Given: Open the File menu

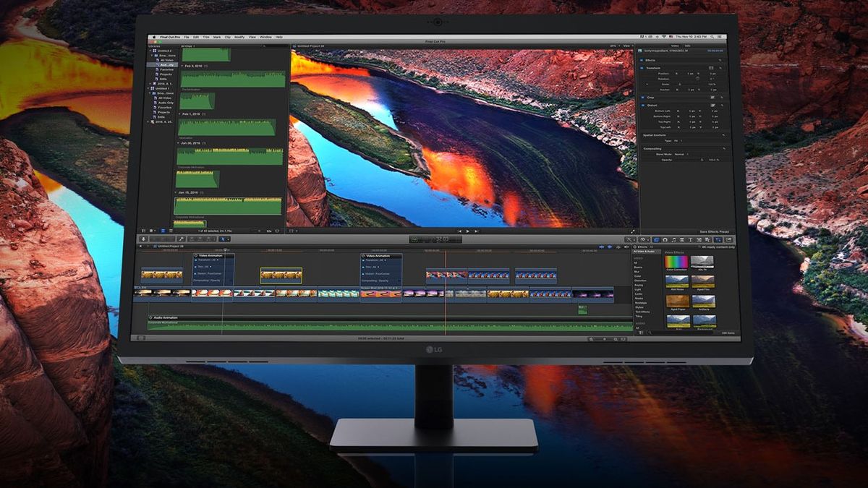Looking at the screenshot, I should click(x=187, y=37).
